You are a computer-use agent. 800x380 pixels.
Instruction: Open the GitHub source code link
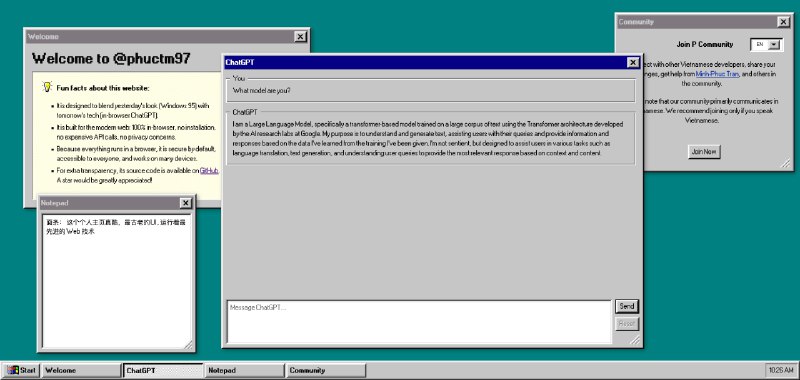[x=209, y=170]
